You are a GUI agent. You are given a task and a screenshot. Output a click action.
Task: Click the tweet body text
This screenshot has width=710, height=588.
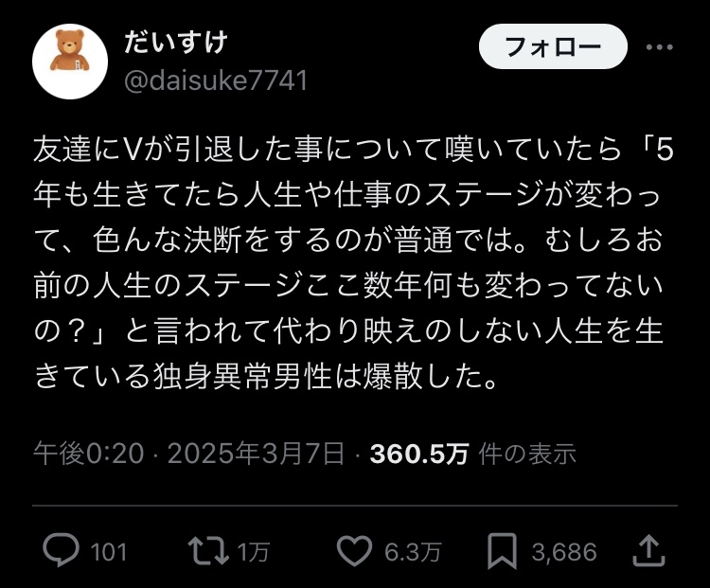tap(354, 262)
